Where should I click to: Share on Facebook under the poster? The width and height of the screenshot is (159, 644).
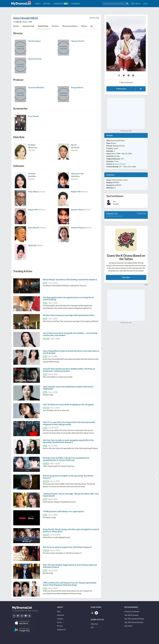(x=119, y=75)
